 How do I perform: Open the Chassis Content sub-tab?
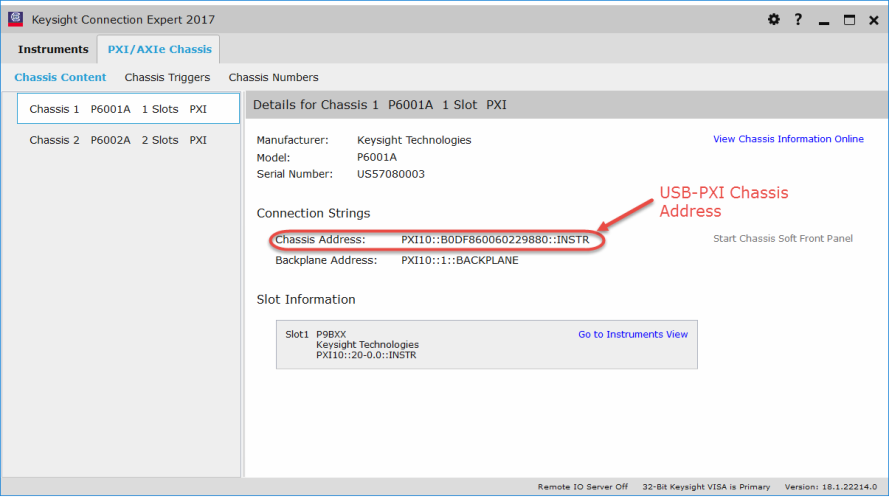click(x=60, y=77)
